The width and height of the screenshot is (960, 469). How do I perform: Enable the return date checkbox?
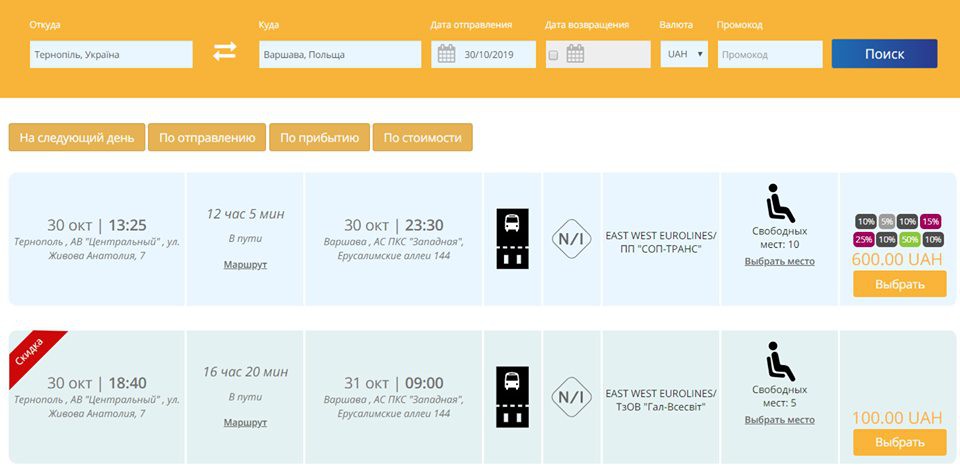[554, 55]
